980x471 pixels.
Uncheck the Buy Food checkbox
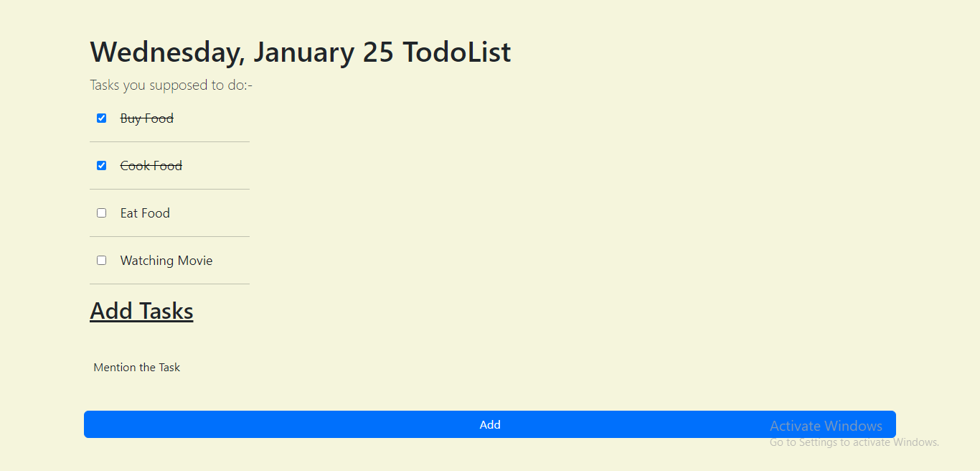pos(102,118)
